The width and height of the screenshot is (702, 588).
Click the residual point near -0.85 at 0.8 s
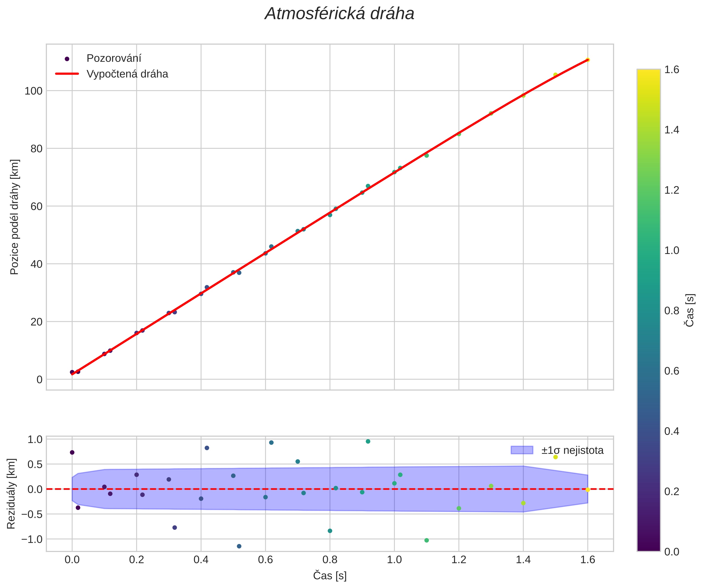click(x=330, y=531)
